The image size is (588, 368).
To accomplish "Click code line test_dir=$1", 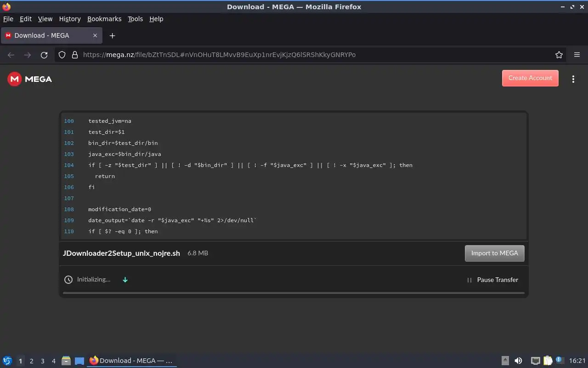I will pos(107,132).
